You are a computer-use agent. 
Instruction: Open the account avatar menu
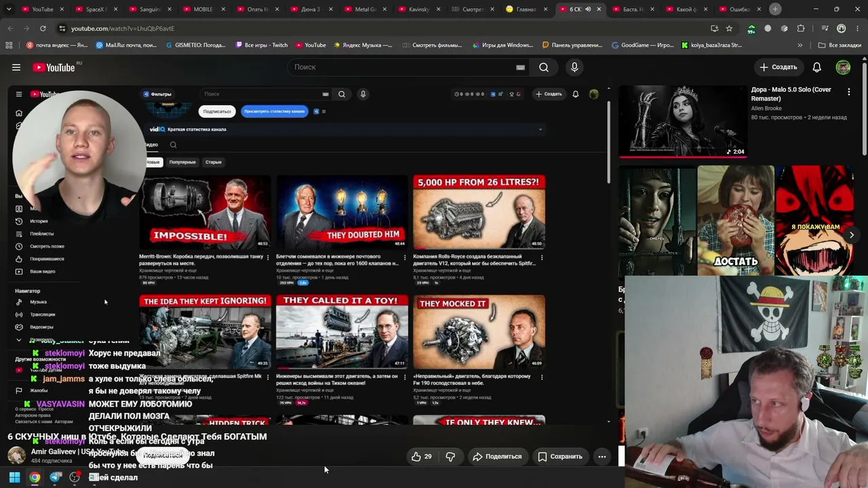(x=843, y=67)
